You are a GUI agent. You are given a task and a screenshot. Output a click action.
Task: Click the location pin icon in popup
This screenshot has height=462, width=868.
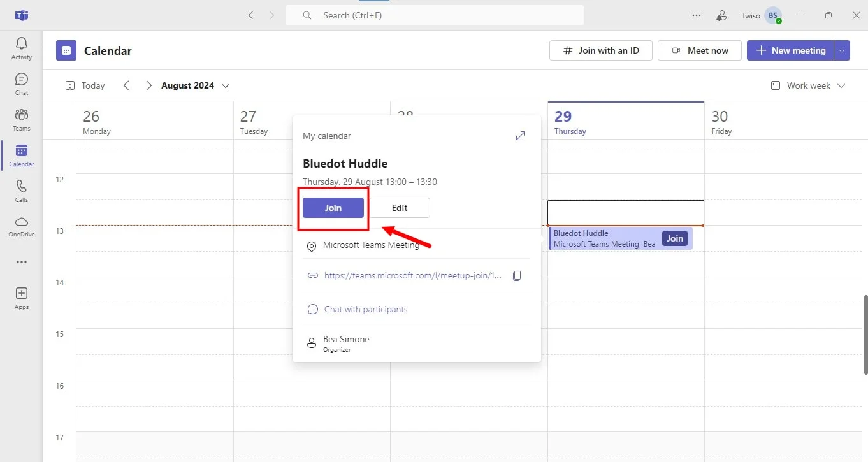[312, 246]
